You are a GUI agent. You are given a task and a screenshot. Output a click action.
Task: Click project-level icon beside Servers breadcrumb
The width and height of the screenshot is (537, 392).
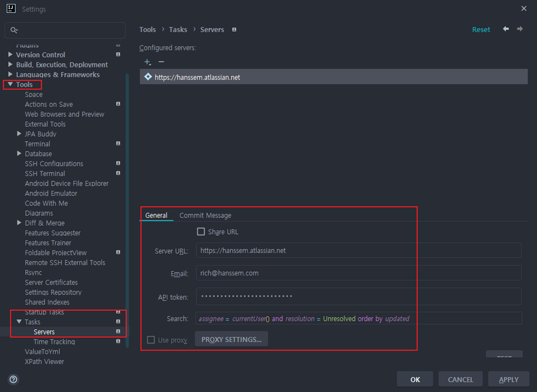(234, 30)
